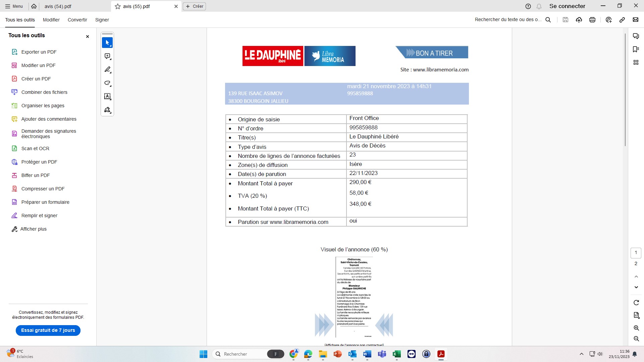The width and height of the screenshot is (644, 362).
Task: Click Se connecter link
Action: coord(567,6)
